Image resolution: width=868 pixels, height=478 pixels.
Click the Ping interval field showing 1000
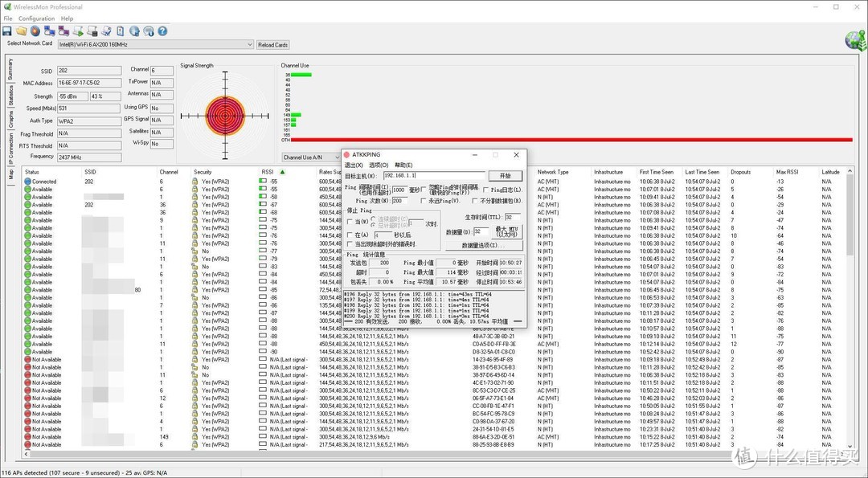(399, 190)
